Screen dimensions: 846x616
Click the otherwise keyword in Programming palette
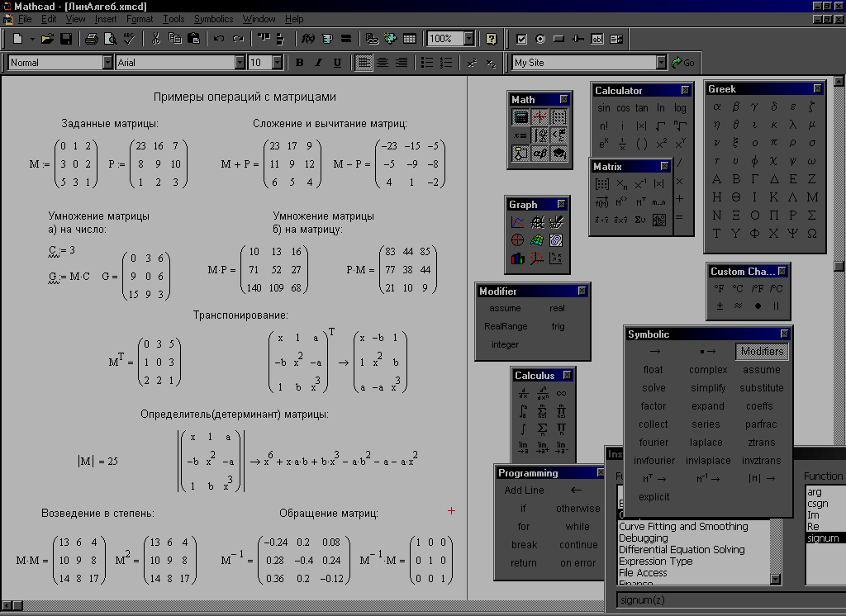(577, 508)
